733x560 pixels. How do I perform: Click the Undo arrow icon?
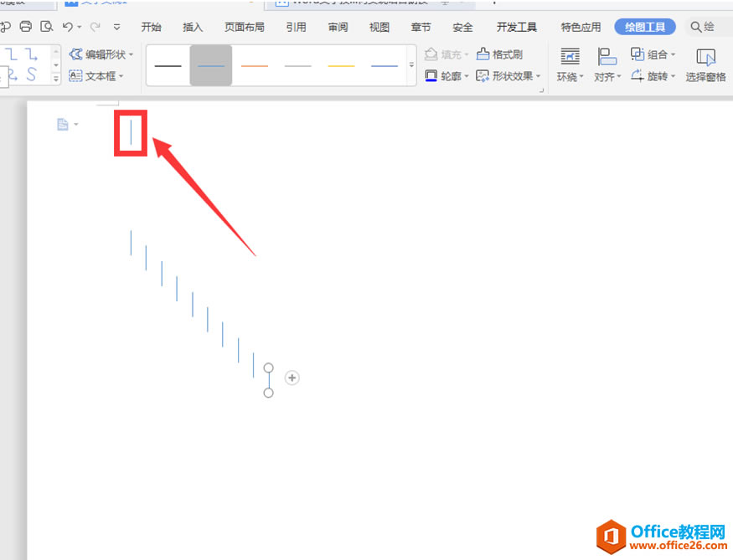[68, 27]
